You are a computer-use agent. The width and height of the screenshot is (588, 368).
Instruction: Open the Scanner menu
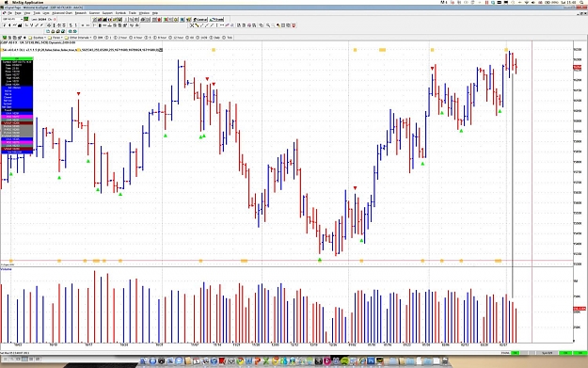[x=94, y=13]
